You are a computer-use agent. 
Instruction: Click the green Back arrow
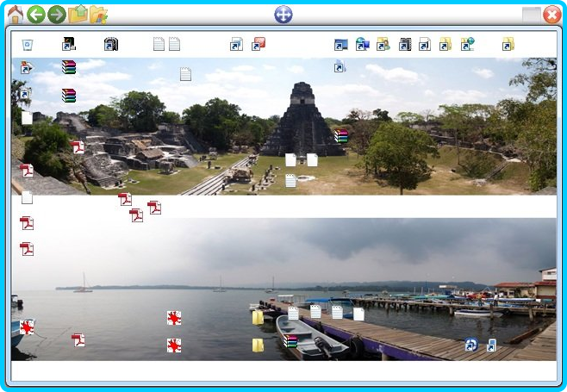(x=36, y=15)
